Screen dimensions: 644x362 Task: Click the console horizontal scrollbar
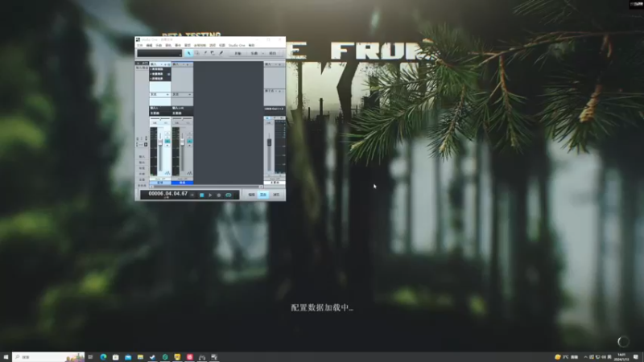[x=207, y=187]
